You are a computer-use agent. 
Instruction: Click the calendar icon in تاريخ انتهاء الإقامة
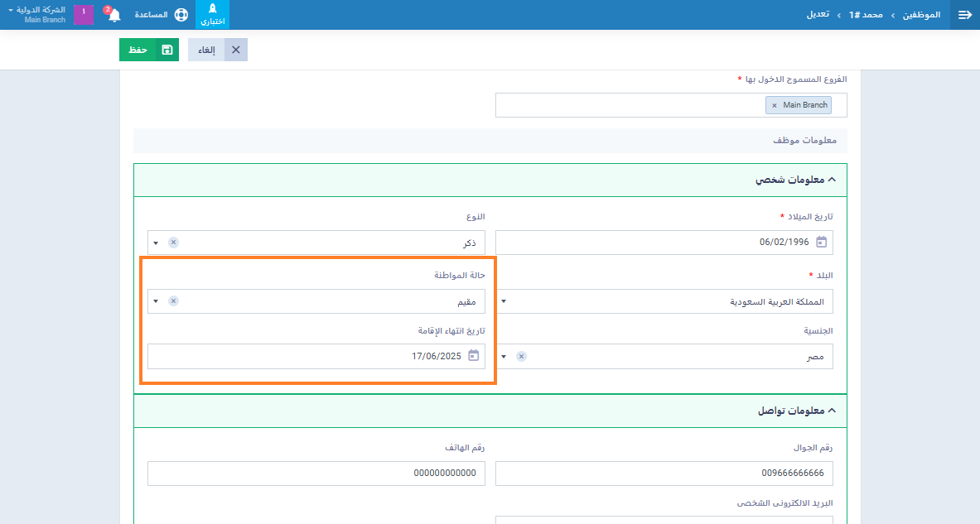(474, 356)
